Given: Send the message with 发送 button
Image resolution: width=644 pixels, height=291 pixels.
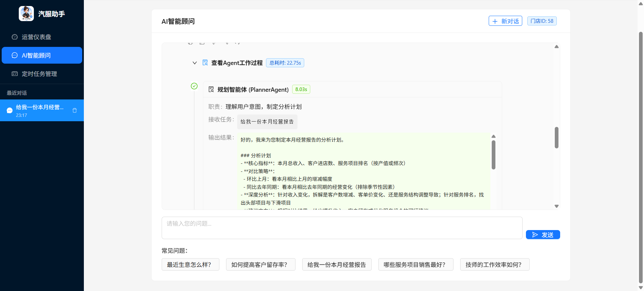Looking at the screenshot, I should pyautogui.click(x=543, y=235).
